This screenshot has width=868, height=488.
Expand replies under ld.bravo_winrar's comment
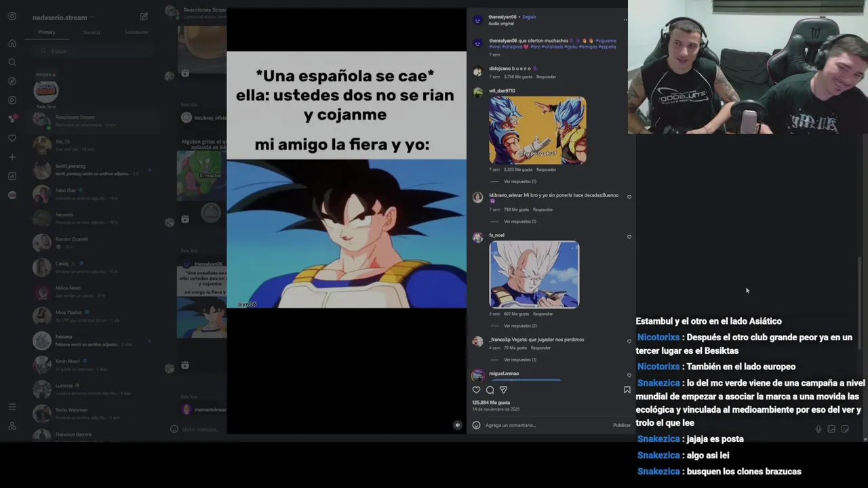tap(519, 222)
